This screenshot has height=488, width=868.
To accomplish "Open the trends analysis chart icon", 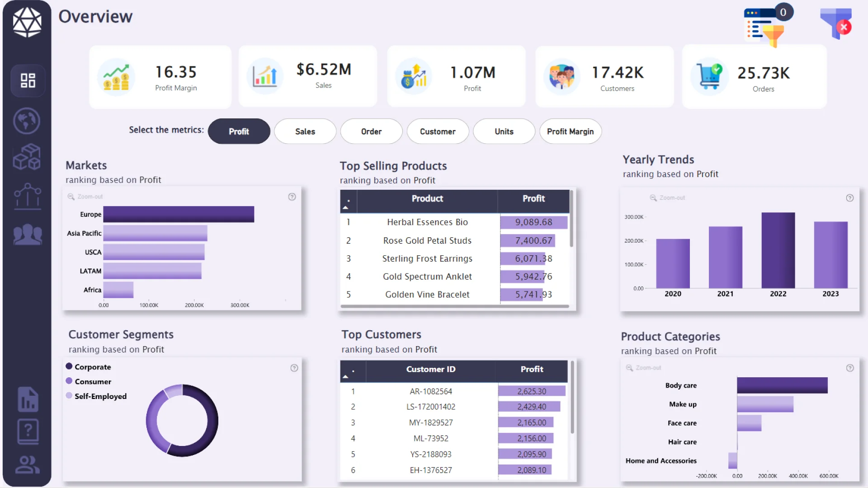I will click(x=28, y=196).
